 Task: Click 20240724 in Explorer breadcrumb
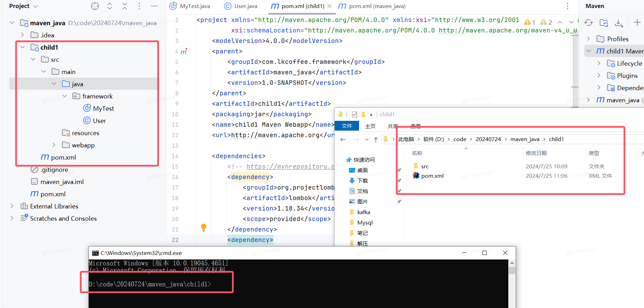tap(488, 139)
